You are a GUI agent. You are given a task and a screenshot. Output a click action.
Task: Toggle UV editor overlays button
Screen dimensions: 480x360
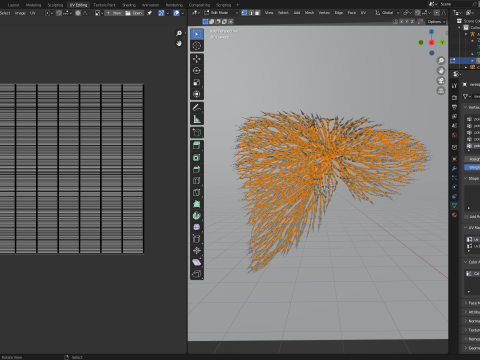[177, 13]
